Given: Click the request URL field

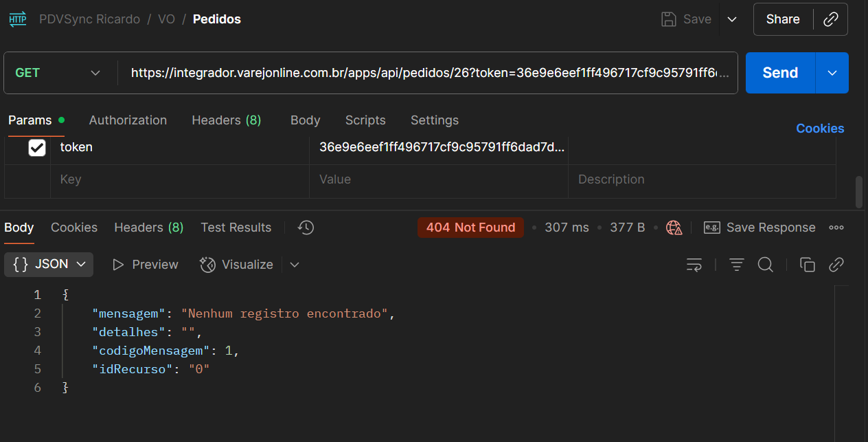Looking at the screenshot, I should [429, 73].
